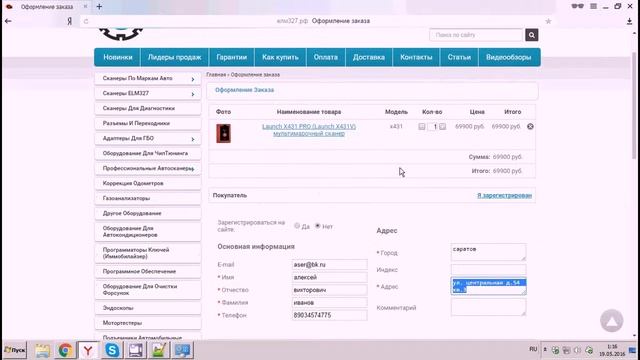Open Skype from the taskbar

(x=112, y=350)
